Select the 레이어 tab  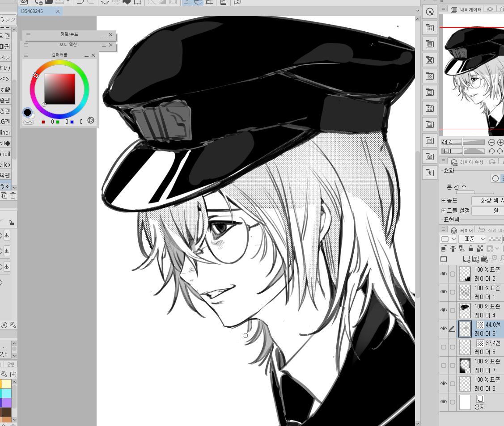[462, 230]
